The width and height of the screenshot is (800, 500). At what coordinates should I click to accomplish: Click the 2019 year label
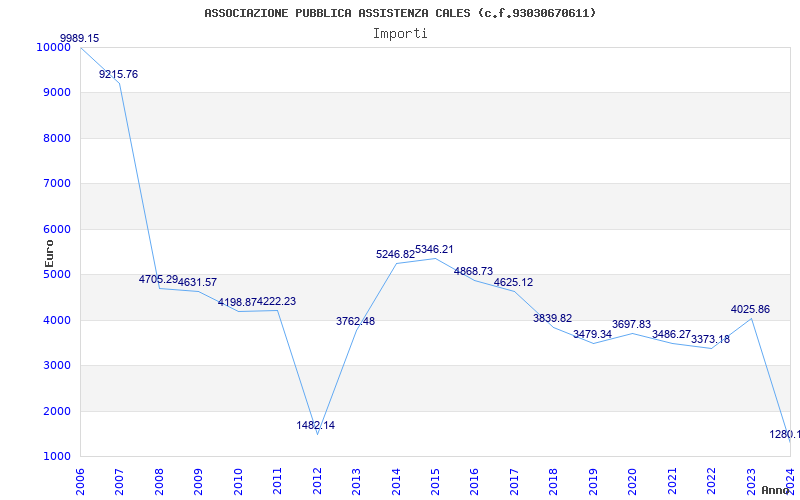[593, 481]
